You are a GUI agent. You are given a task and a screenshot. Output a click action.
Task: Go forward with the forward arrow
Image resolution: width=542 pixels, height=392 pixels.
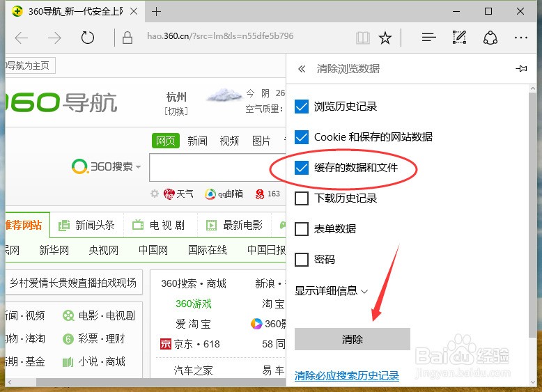pos(54,38)
